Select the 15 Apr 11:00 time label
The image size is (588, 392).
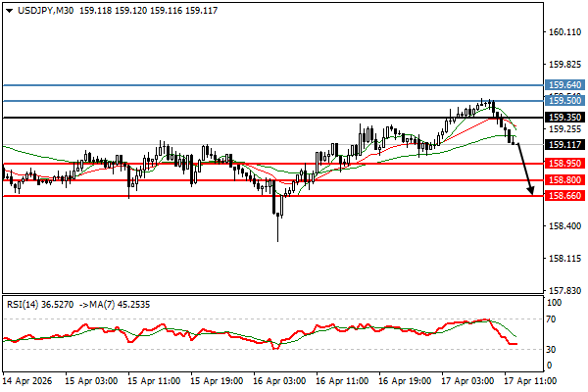[x=152, y=378]
